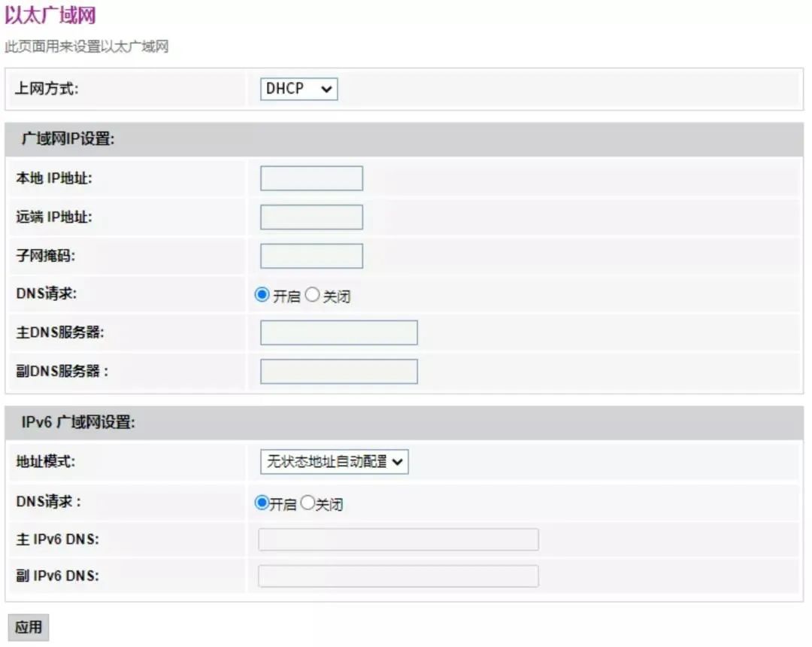Screen dimensions: 812x647
Task: Click the 主 IPv6 DNS input field
Action: point(398,539)
